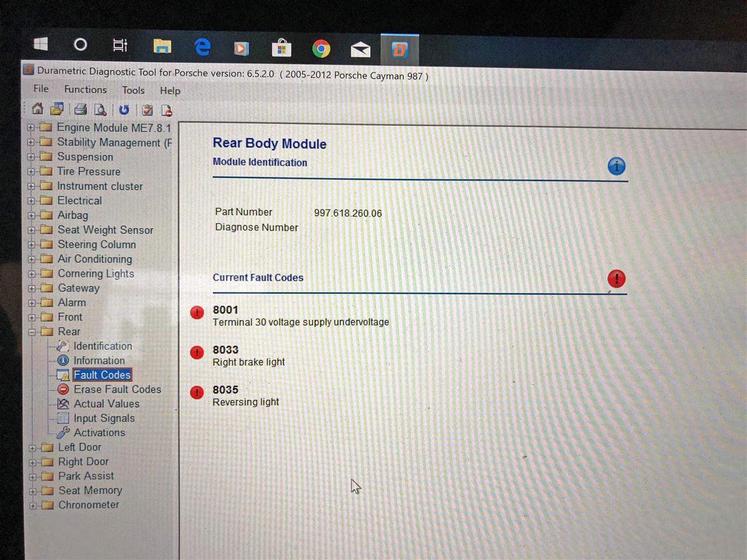Open Input Signals under Rear
Screen dimensions: 747x560
(104, 418)
